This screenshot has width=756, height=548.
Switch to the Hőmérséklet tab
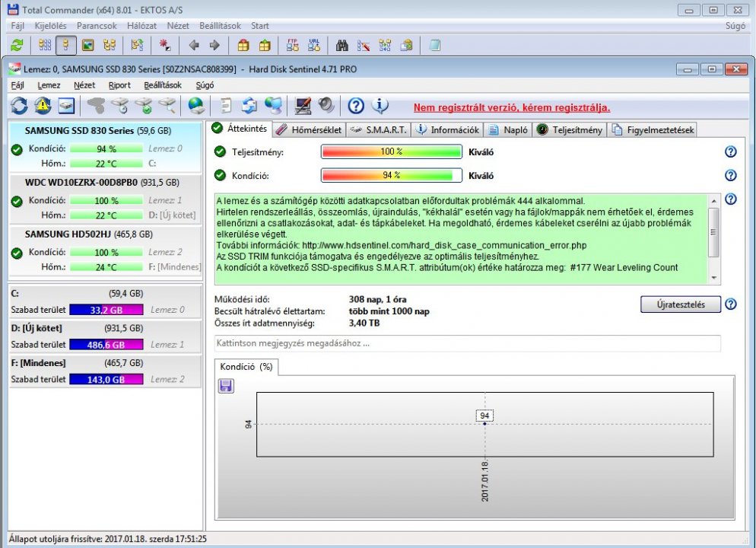click(309, 129)
